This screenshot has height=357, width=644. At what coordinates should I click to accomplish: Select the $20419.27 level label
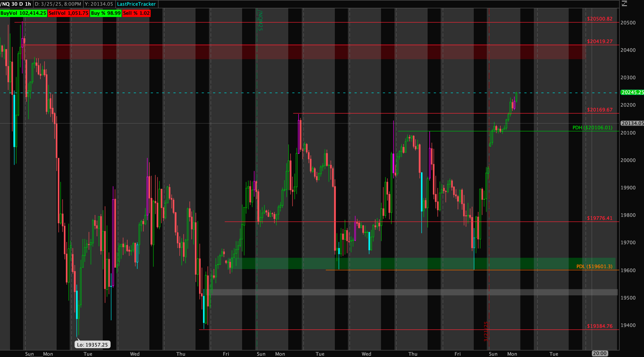click(600, 42)
